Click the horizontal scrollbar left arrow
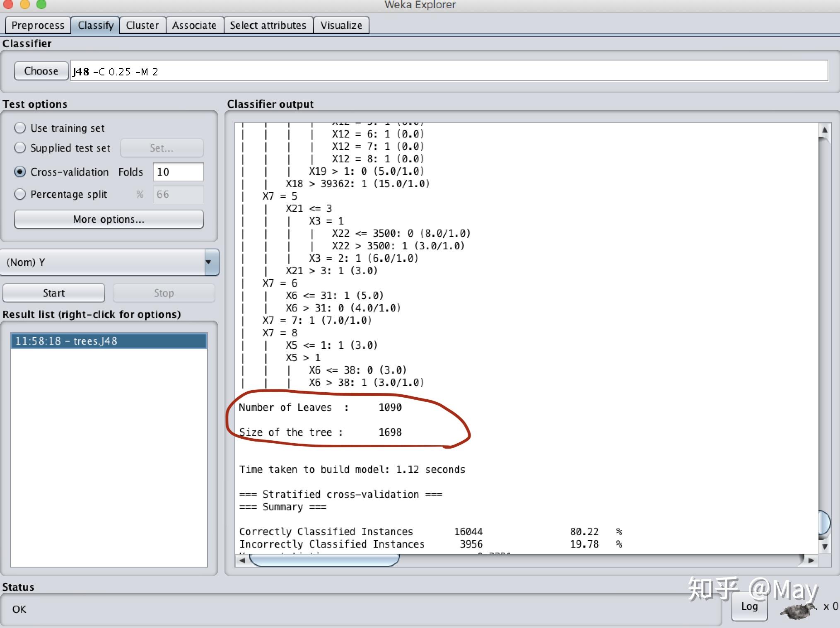Screen dimensions: 840x628 [243, 560]
